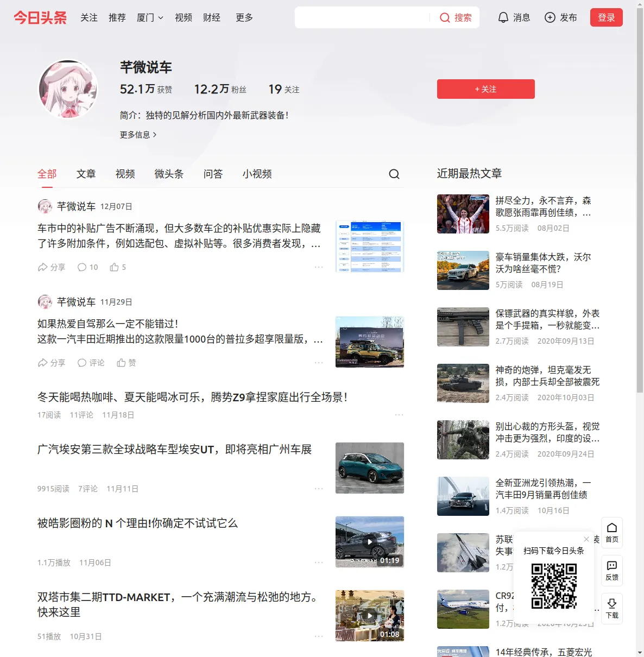Open comments showing 10 on first post
Screen dimensions: 644x657
coord(87,267)
